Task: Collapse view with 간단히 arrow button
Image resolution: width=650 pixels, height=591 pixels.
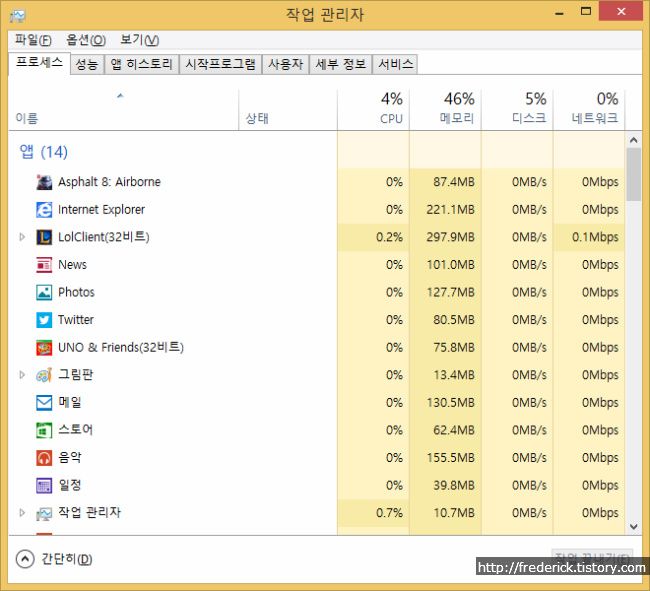Action: pos(25,559)
